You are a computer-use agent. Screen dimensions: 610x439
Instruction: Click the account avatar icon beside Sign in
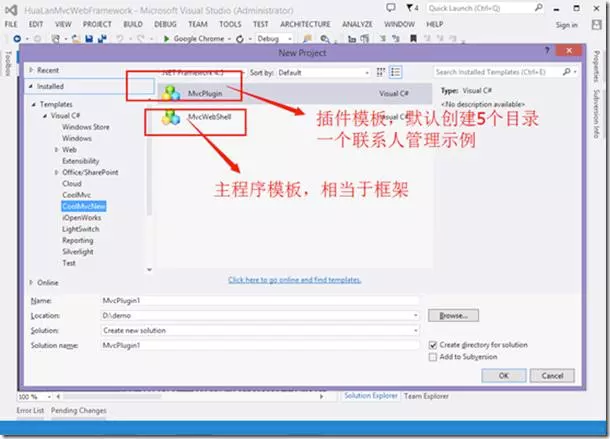point(596,25)
